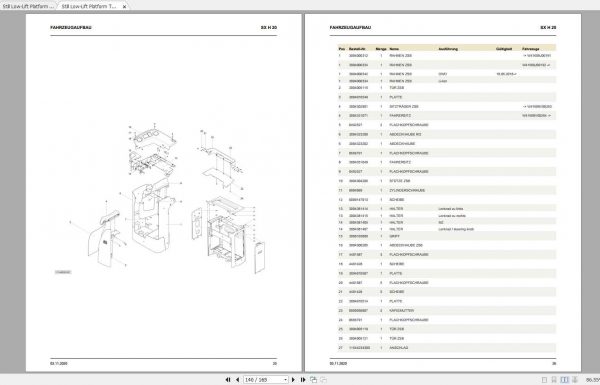Click the previous view icon after navigation arrows

[313, 380]
